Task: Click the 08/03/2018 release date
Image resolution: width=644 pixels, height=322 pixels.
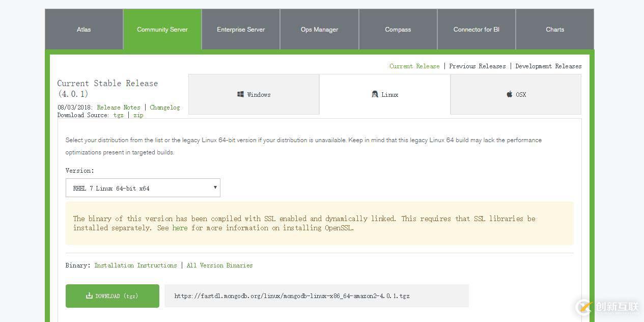Action: pos(75,108)
